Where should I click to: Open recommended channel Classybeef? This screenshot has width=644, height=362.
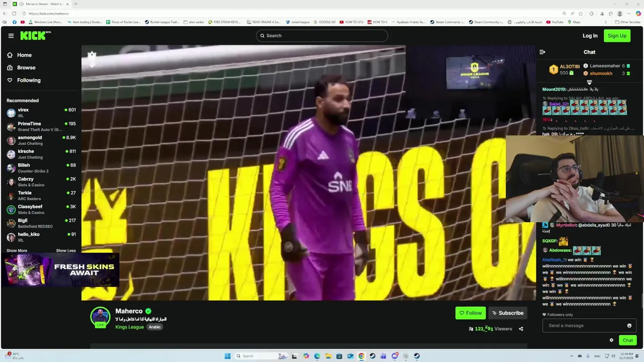pos(41,209)
